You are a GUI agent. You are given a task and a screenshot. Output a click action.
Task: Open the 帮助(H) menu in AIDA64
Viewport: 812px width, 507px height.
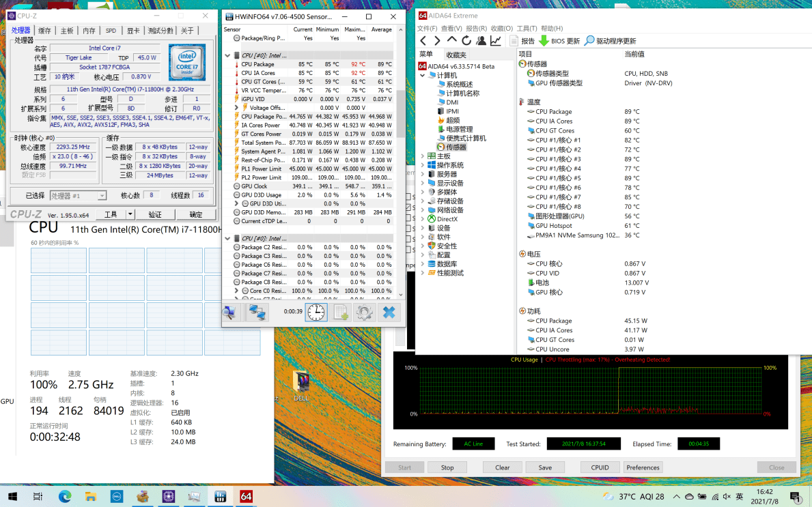[552, 29]
